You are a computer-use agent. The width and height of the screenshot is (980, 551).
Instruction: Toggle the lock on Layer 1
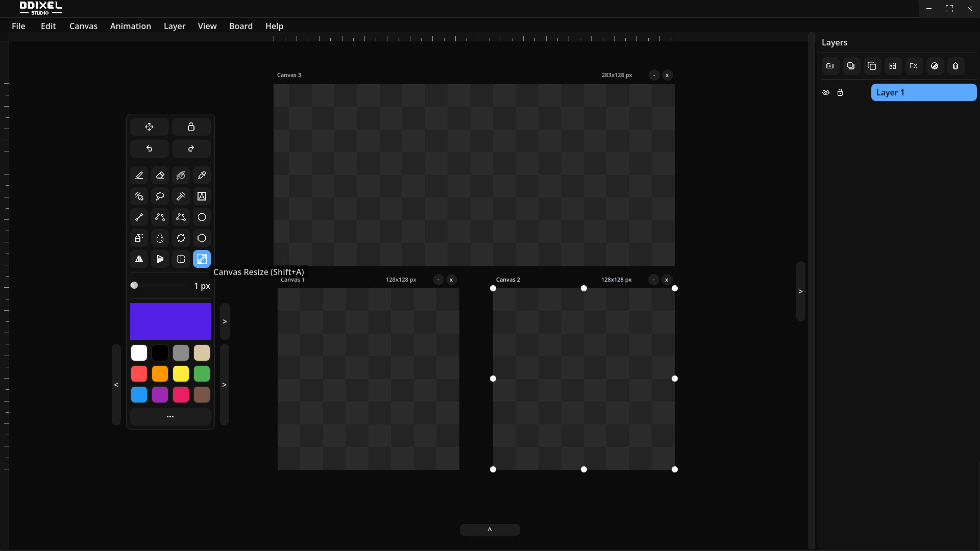tap(840, 92)
